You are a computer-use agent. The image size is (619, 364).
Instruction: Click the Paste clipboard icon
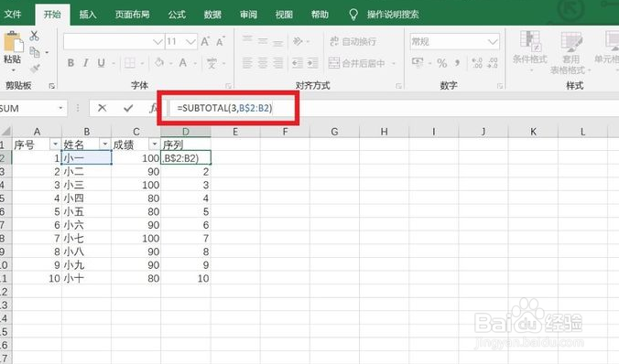pyautogui.click(x=13, y=42)
